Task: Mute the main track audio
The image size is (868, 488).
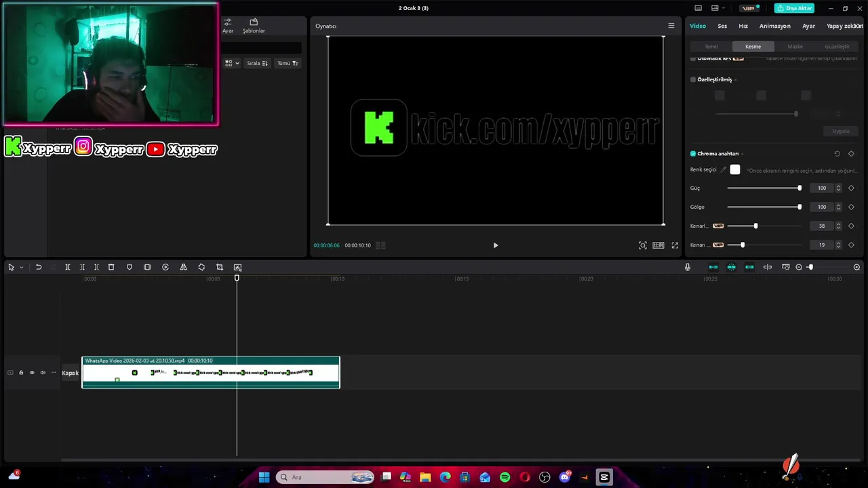Action: (43, 373)
